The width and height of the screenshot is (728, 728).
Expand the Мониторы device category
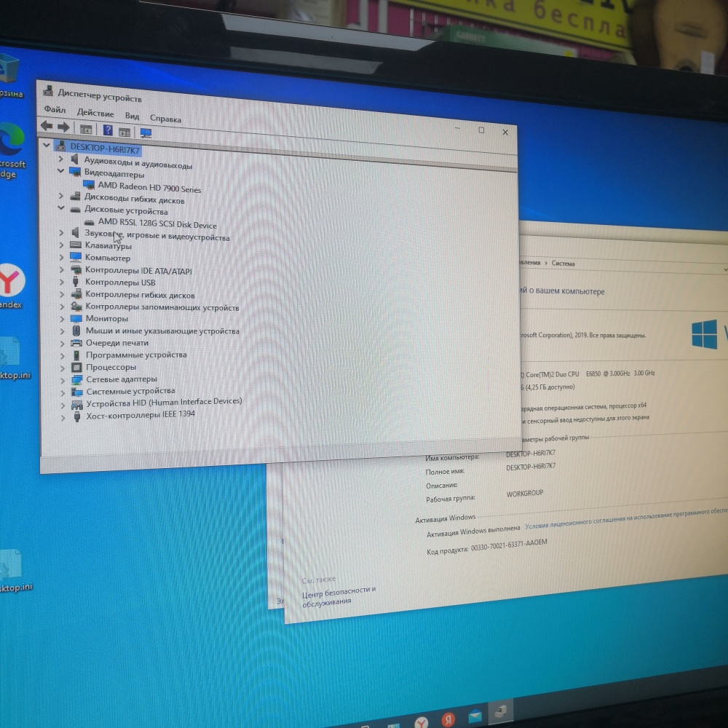click(x=62, y=318)
